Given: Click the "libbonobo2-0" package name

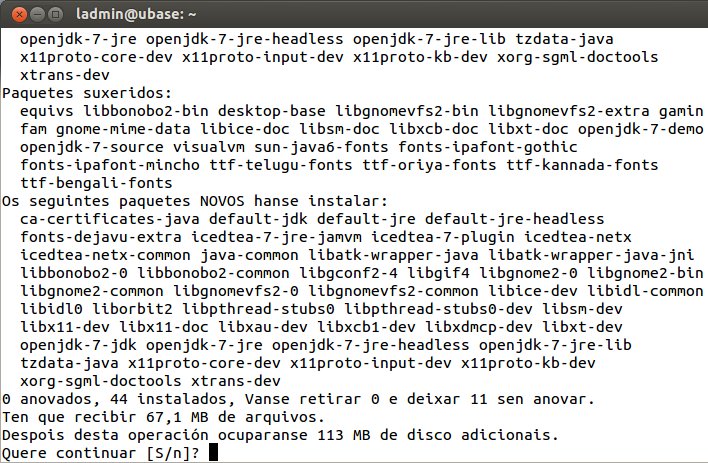Looking at the screenshot, I should (x=74, y=273).
